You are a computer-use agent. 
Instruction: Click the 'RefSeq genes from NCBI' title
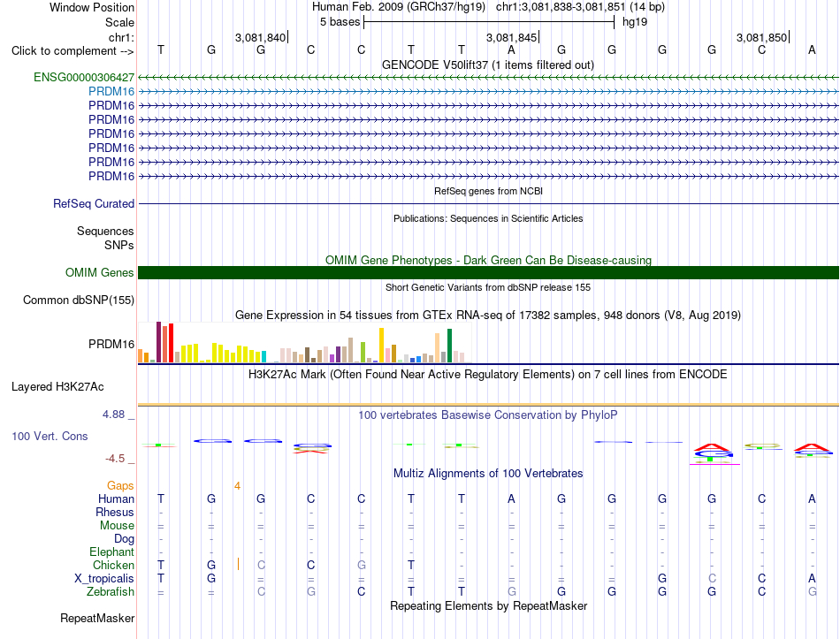point(488,191)
